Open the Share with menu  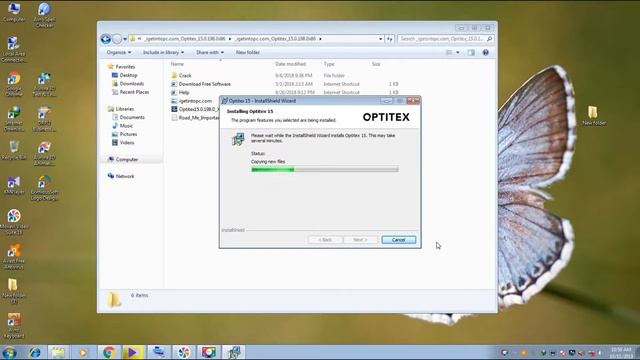(210, 53)
